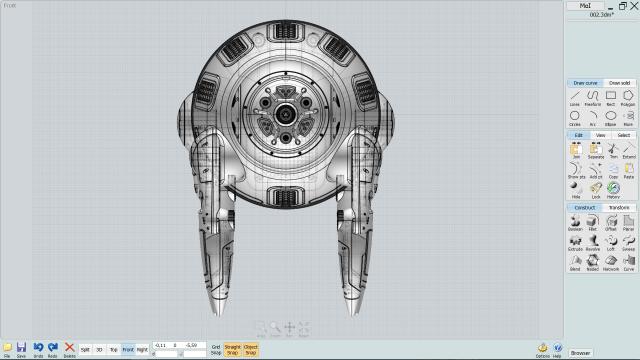Open the Select tab
The width and height of the screenshot is (640, 360).
pyautogui.click(x=624, y=135)
